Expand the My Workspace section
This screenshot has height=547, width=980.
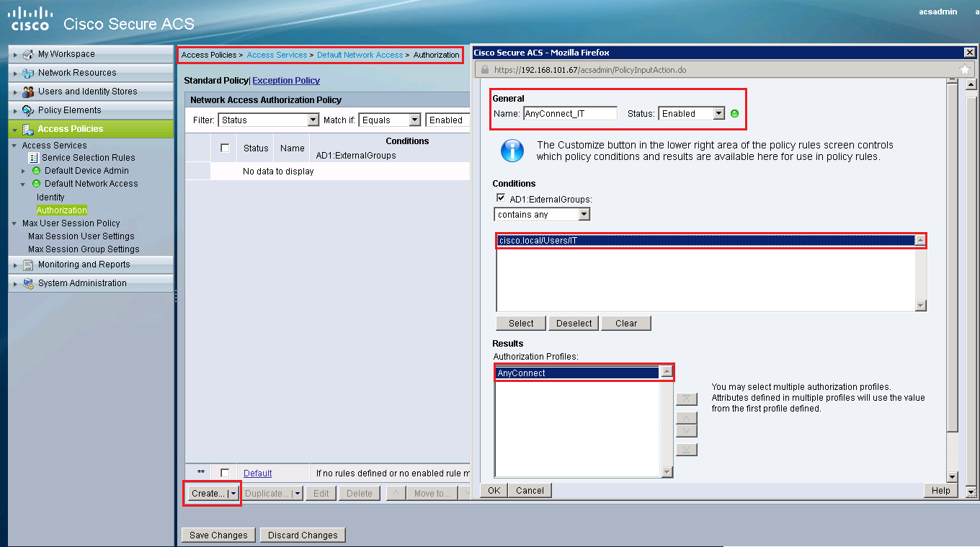click(15, 54)
